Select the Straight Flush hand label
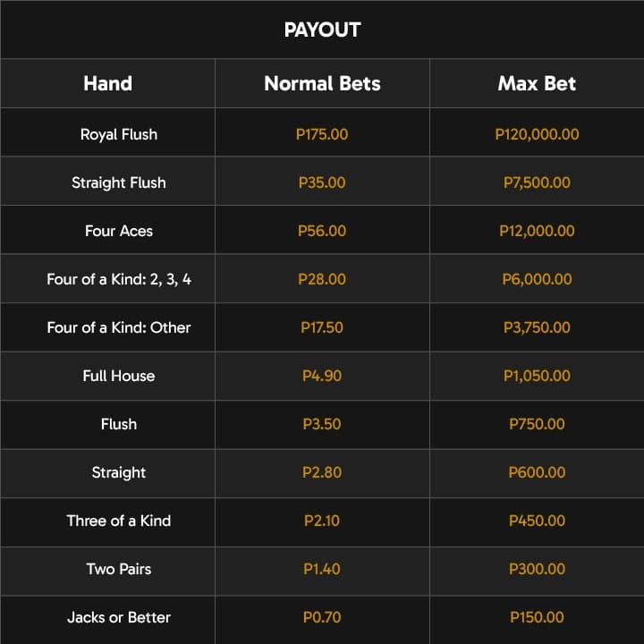 coord(119,182)
